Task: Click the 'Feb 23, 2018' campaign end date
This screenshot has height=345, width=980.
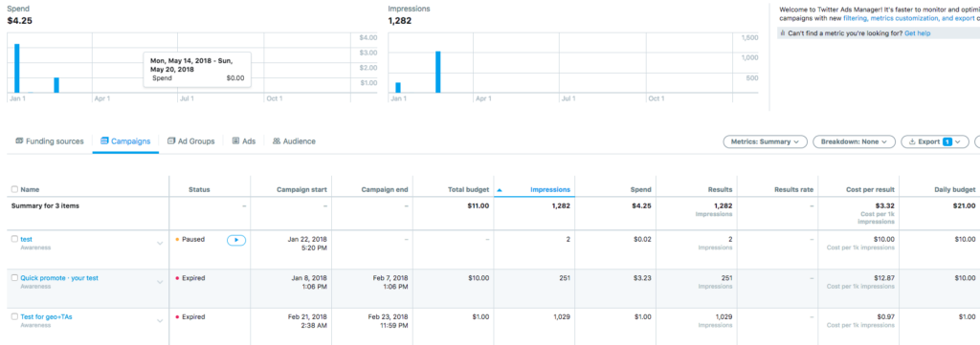Action: (x=389, y=317)
